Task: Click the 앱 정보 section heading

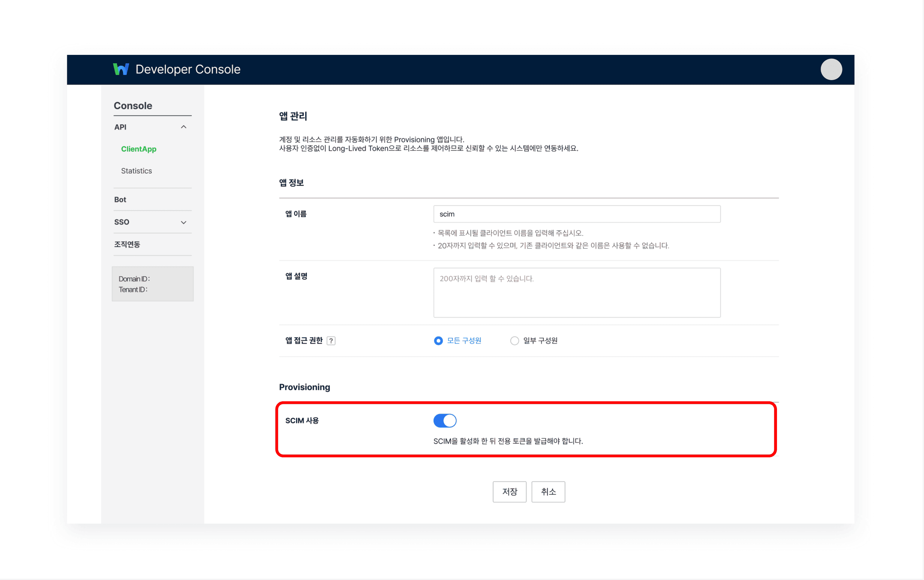Action: point(292,183)
